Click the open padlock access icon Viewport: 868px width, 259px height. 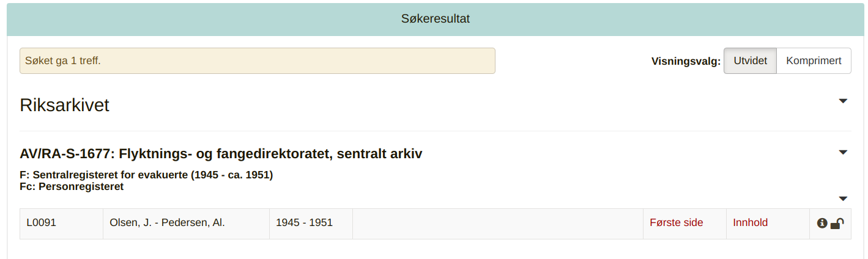(837, 224)
